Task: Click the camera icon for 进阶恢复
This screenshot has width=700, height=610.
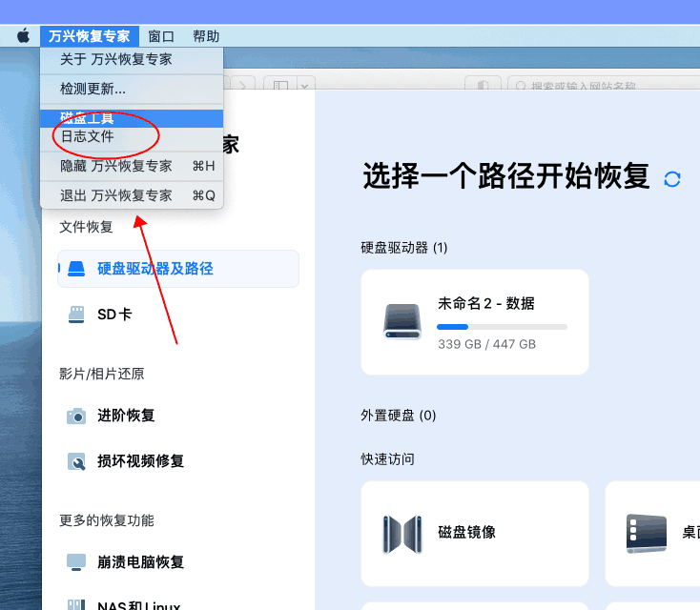Action: 76,416
